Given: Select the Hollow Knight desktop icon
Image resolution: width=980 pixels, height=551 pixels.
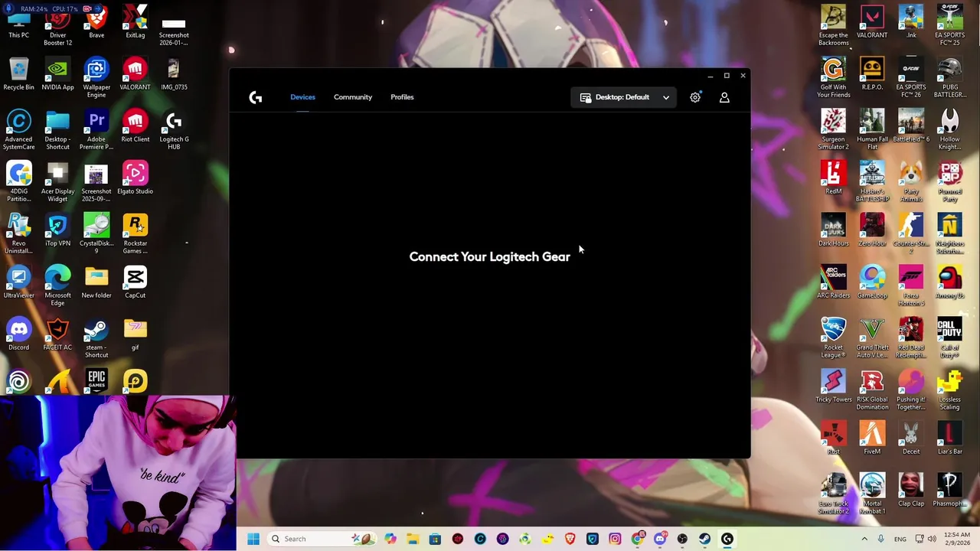Looking at the screenshot, I should 949,130.
